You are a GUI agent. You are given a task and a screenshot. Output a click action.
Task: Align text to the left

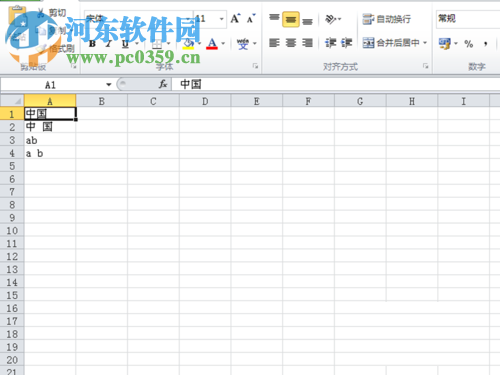pyautogui.click(x=274, y=43)
